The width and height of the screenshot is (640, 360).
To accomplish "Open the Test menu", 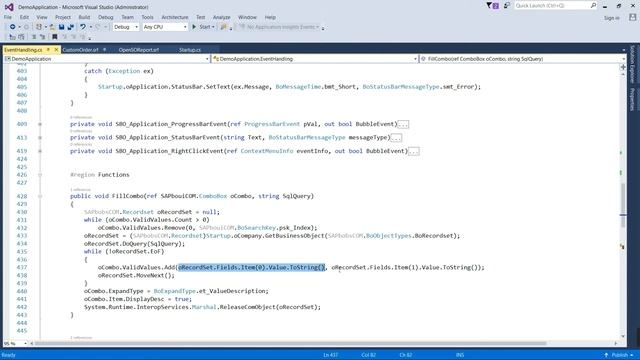I will (200, 17).
